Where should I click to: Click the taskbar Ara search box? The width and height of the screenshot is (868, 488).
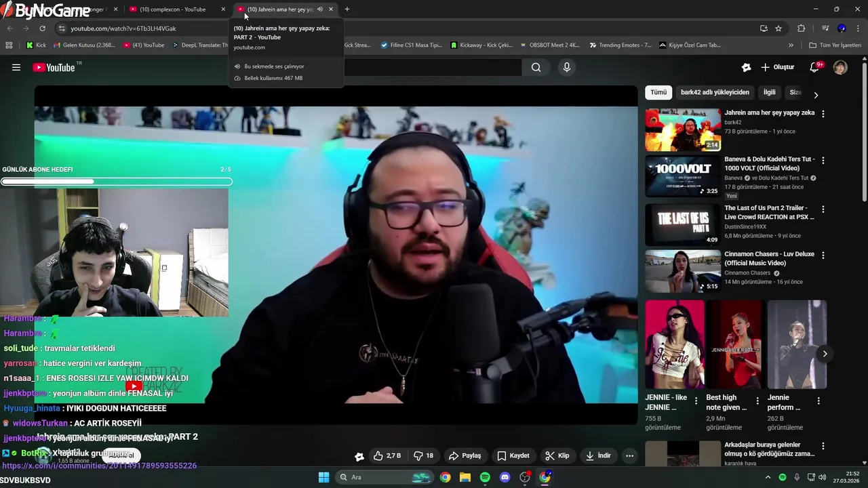tap(385, 477)
